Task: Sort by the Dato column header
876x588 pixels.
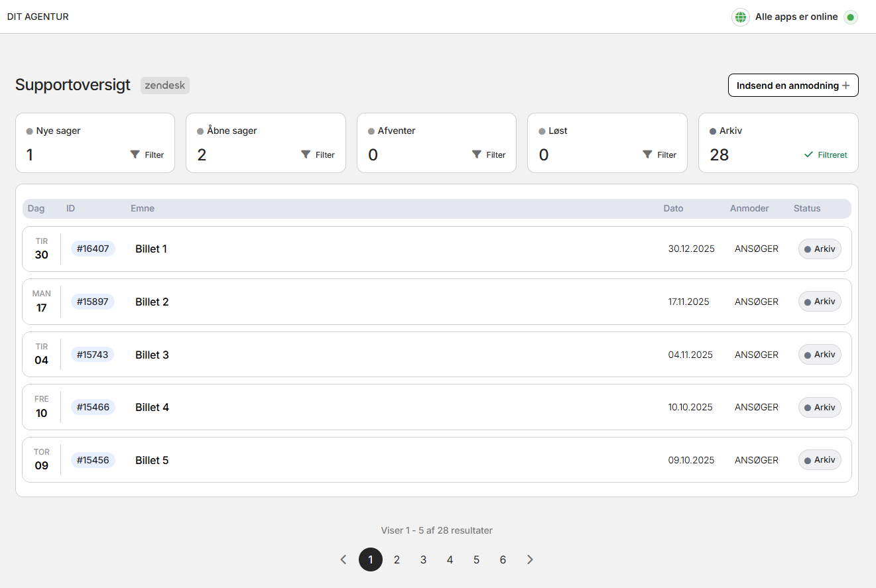Action: 673,208
